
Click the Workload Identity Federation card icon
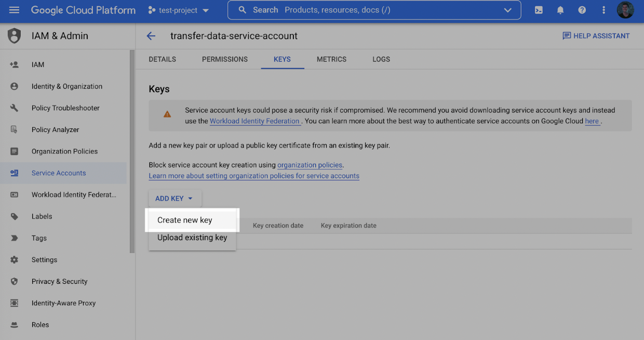15,194
